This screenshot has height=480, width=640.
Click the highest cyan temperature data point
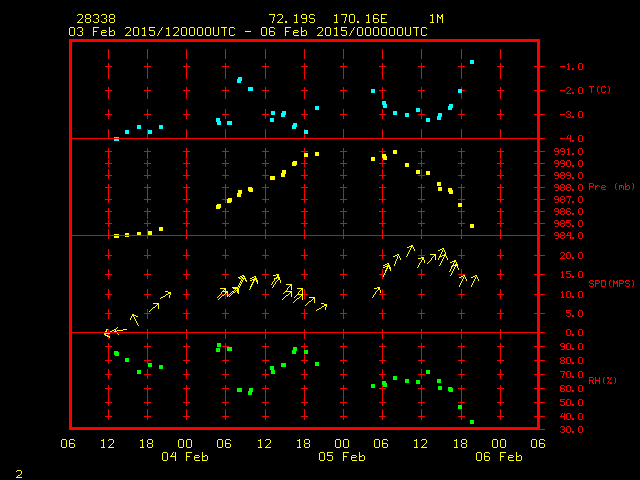tap(472, 62)
